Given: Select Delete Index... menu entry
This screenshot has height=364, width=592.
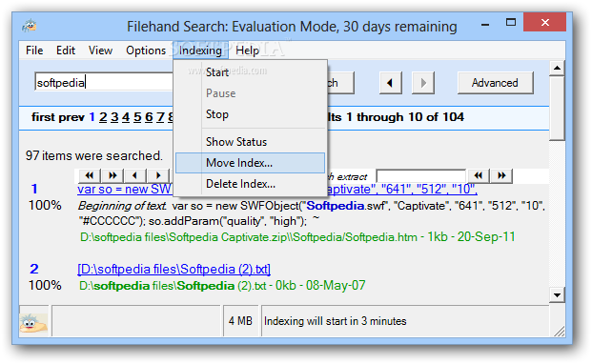Looking at the screenshot, I should point(250,184).
